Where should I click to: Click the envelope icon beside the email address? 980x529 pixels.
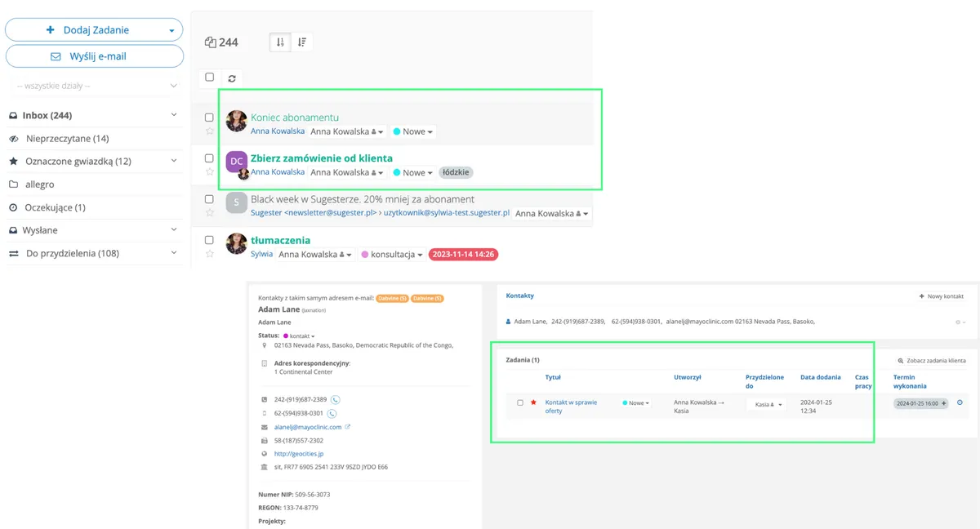coord(265,427)
